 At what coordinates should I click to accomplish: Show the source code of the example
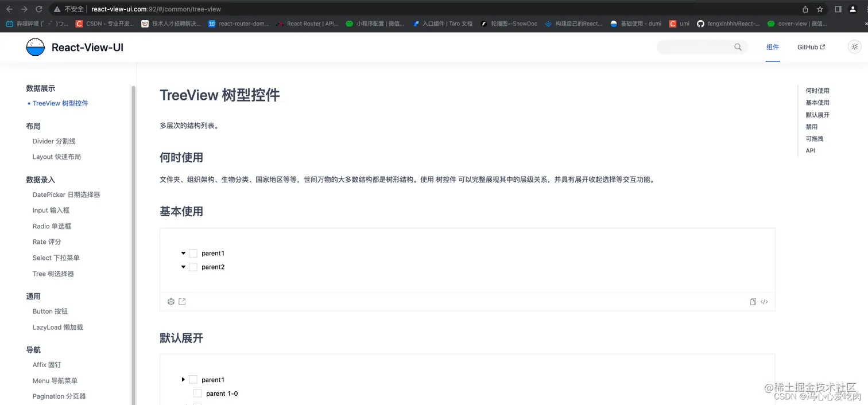[764, 301]
